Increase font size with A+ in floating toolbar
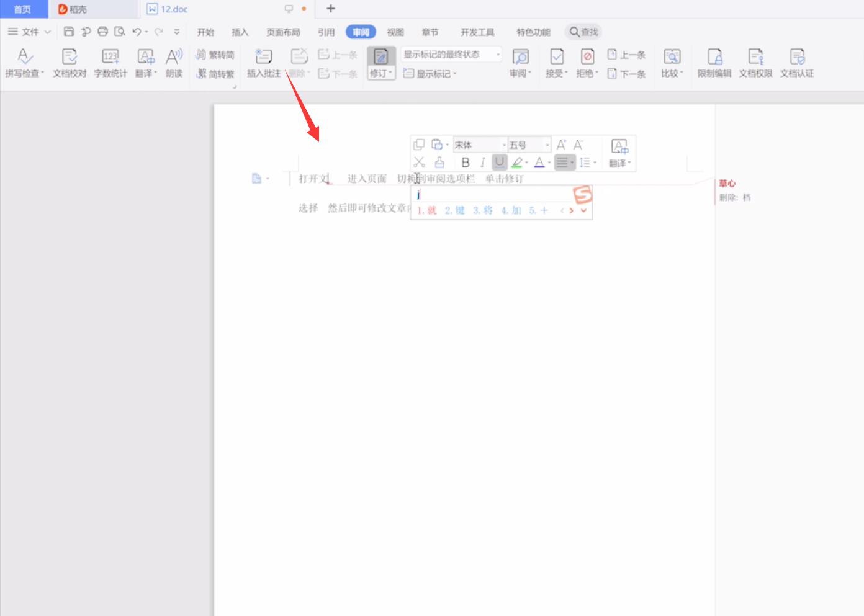The width and height of the screenshot is (864, 616). pos(561,145)
